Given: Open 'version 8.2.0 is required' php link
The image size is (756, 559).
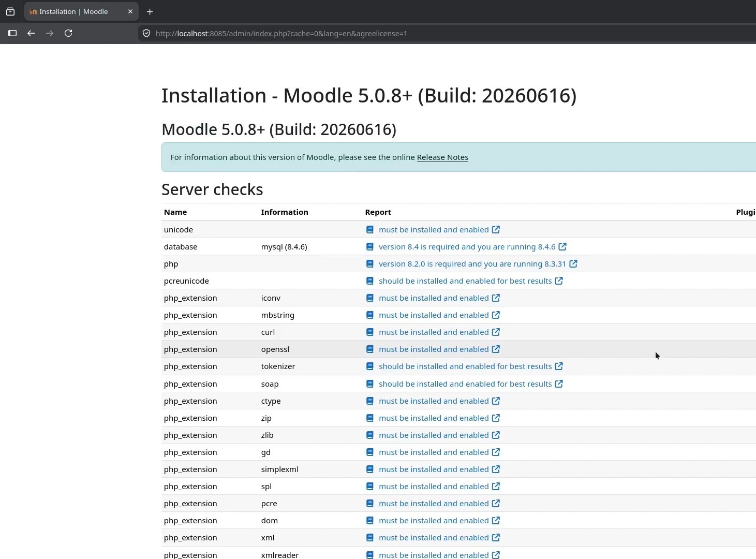Looking at the screenshot, I should coord(472,264).
